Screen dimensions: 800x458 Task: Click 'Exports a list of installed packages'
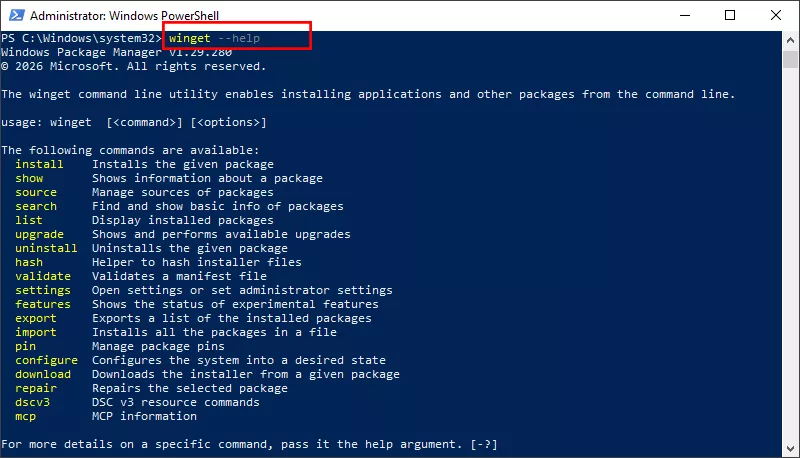[232, 318]
